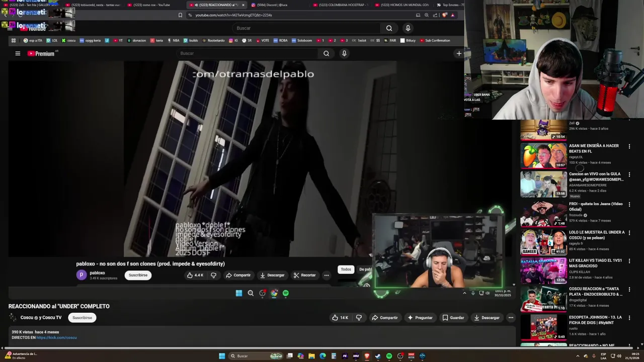Screen dimensions: 644x362
Task: Click the pabloxo channel avatar
Action: coord(82,275)
